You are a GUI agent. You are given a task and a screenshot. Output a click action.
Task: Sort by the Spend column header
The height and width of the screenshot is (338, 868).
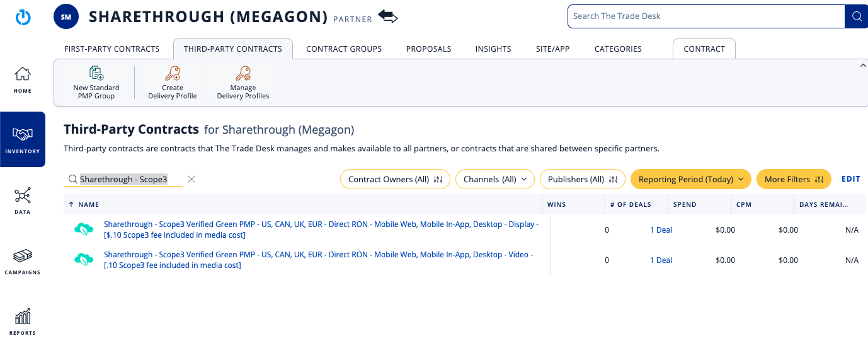point(699,204)
